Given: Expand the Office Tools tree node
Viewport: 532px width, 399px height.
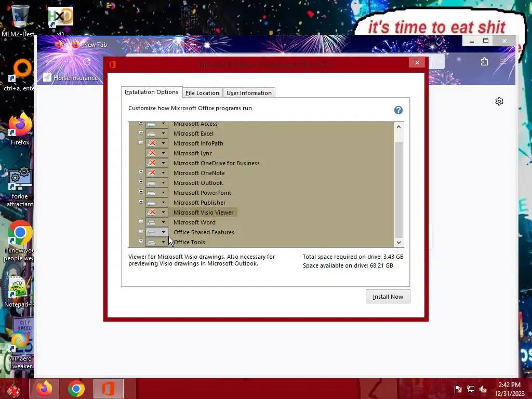Looking at the screenshot, I should tap(141, 241).
